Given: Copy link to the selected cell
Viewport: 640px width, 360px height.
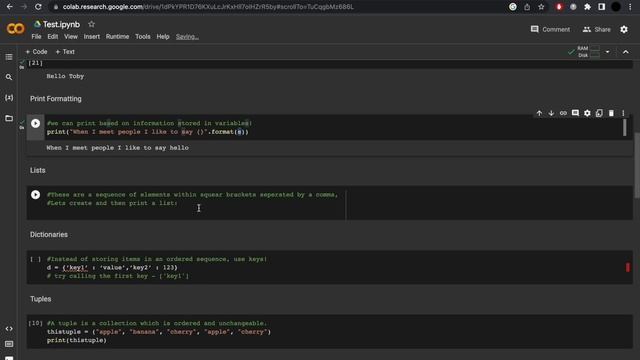Looking at the screenshot, I should [x=563, y=113].
